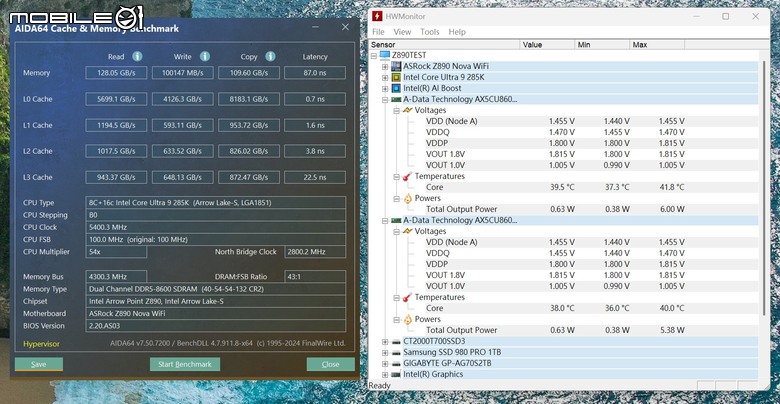Click the first Core temperature 39.5 °C value
The height and width of the screenshot is (404, 780).
click(562, 187)
